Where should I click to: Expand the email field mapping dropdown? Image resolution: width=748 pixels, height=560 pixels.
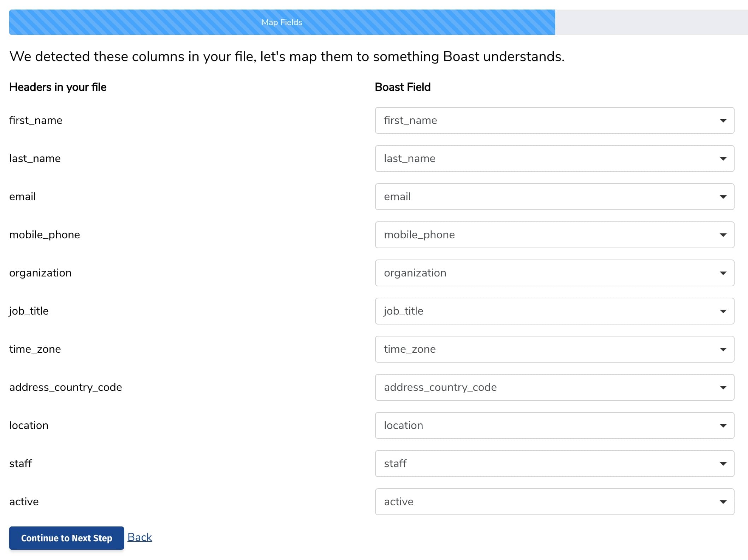point(554,197)
